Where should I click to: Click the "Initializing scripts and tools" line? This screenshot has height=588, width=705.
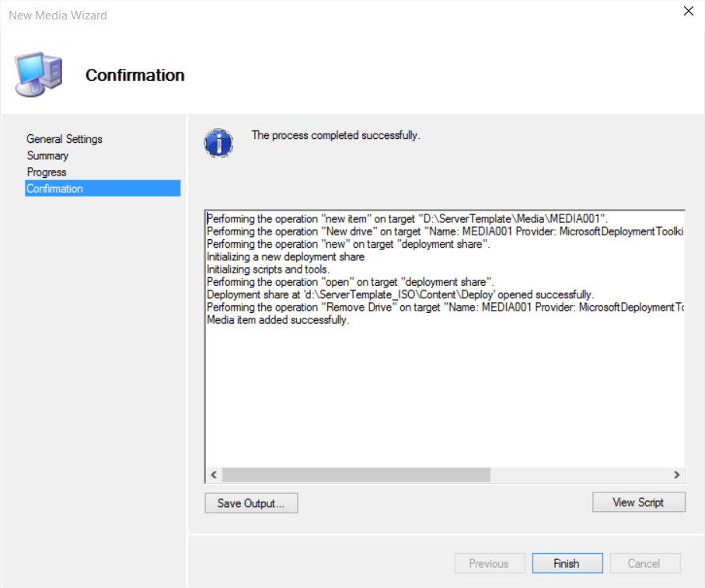pyautogui.click(x=268, y=270)
